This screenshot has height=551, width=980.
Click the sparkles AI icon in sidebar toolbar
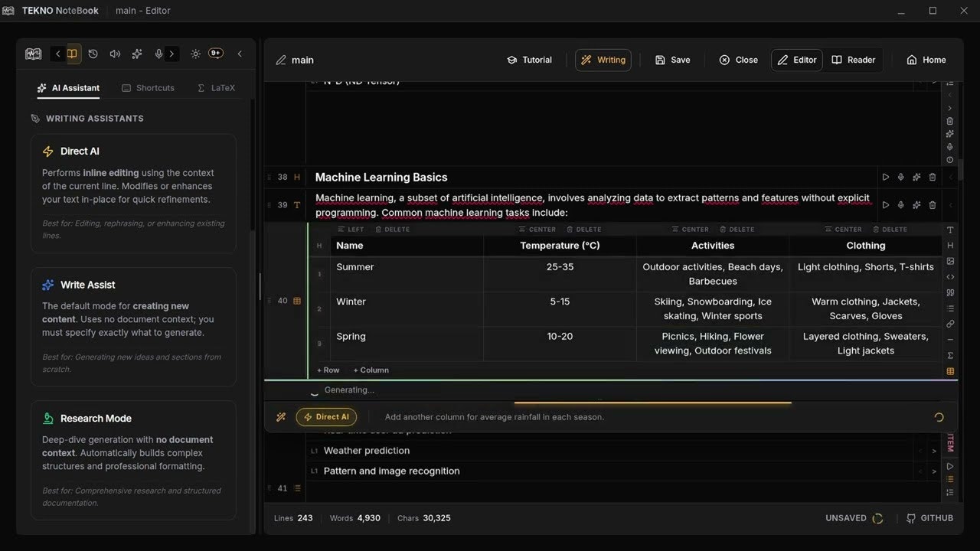[x=137, y=54]
